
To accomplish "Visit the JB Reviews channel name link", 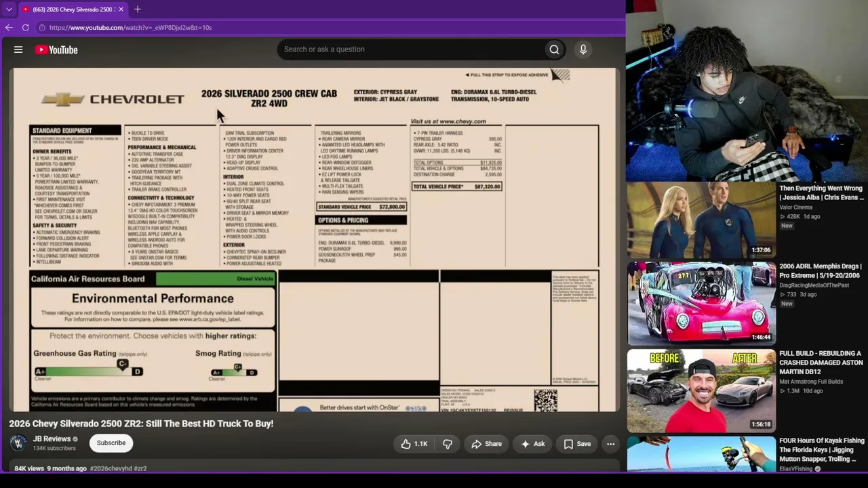I will [x=52, y=439].
